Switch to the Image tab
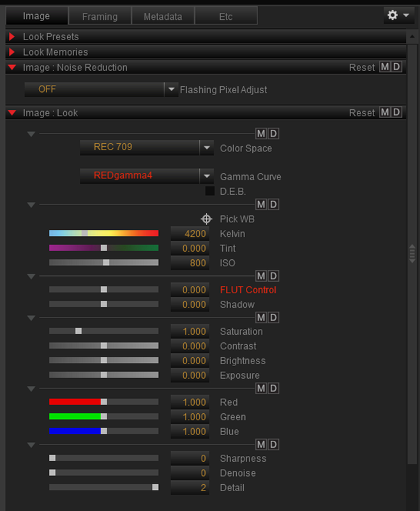 click(x=36, y=16)
